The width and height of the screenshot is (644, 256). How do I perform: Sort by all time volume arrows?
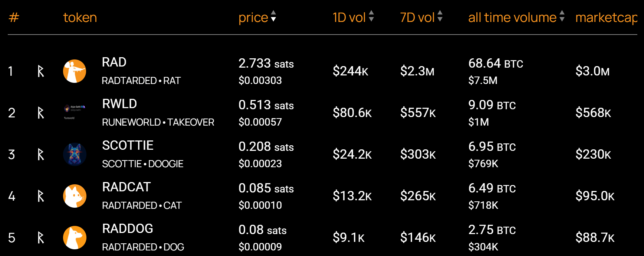pos(562,16)
